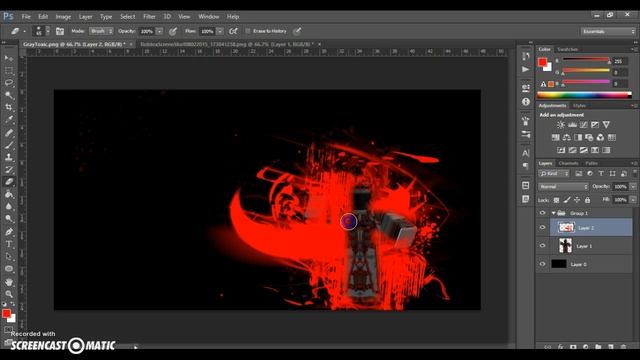Open the Image menu
Screen dimensions: 640x360
63,17
